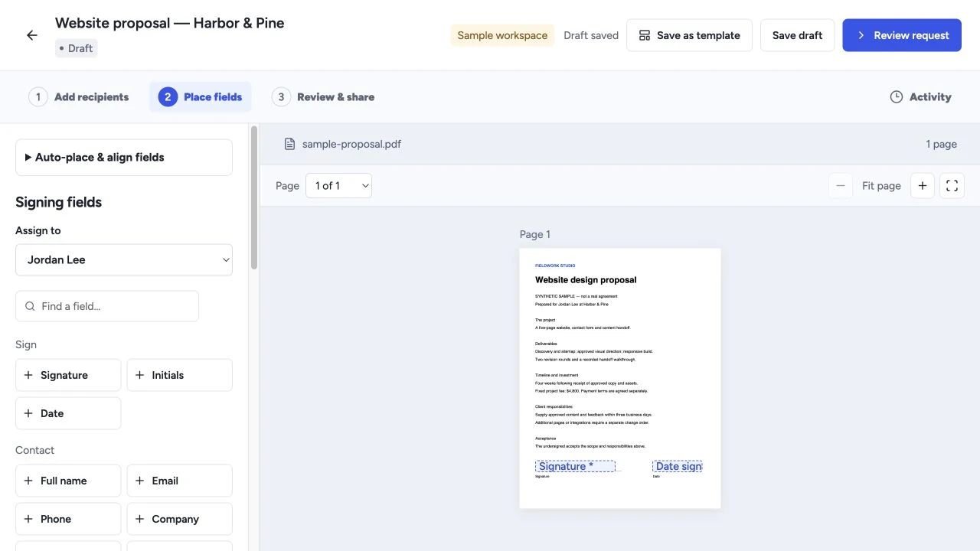
Task: Expand Auto-place & align fields
Action: coord(124,158)
